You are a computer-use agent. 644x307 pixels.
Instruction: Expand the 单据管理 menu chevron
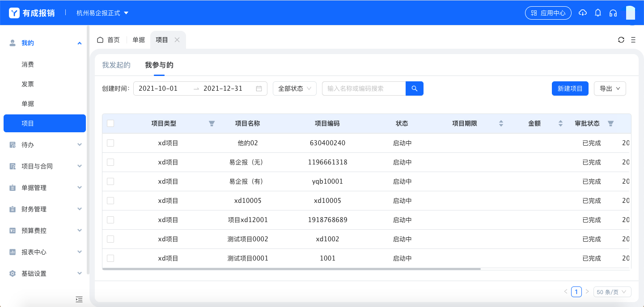(x=80, y=188)
